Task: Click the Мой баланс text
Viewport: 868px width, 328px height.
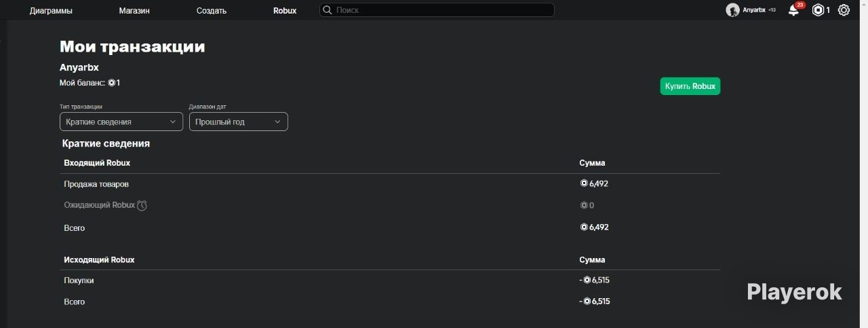Action: [90, 83]
